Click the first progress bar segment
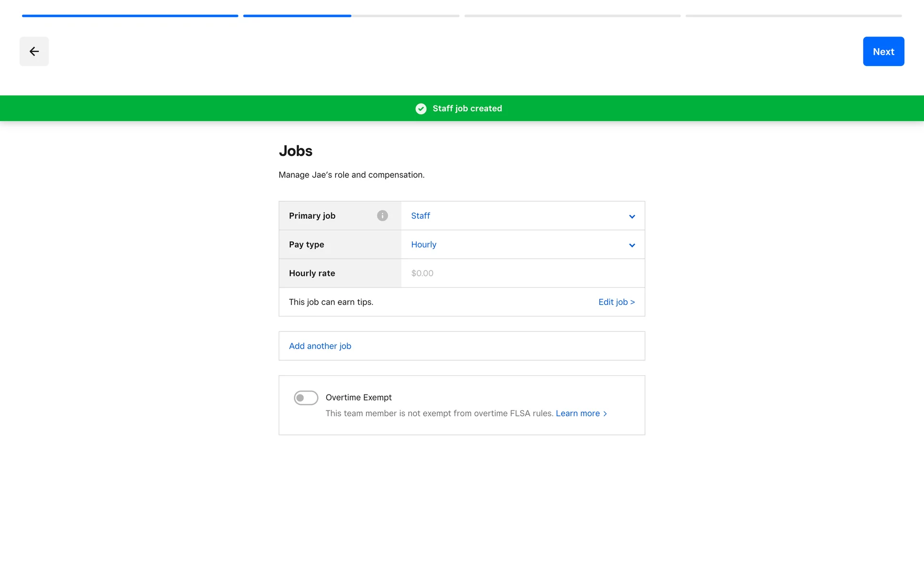This screenshot has width=924, height=578. pos(130,16)
